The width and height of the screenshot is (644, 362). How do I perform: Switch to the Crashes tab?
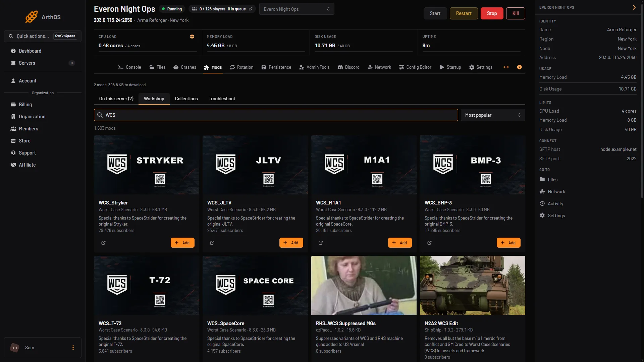(185, 67)
